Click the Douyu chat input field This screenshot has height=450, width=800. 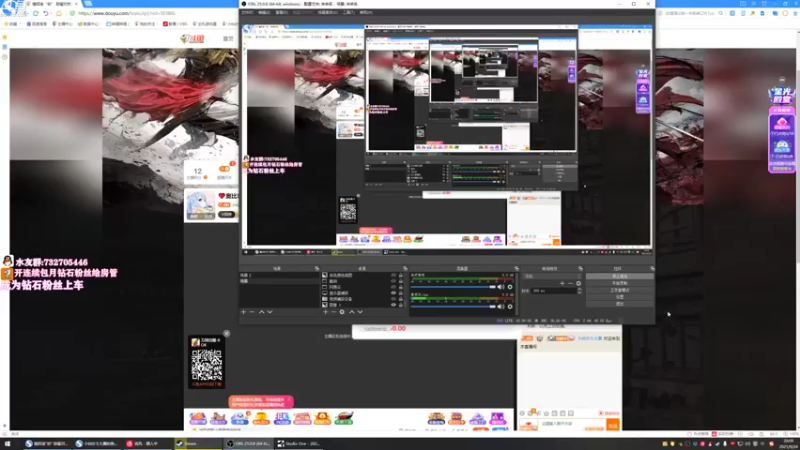(x=572, y=424)
